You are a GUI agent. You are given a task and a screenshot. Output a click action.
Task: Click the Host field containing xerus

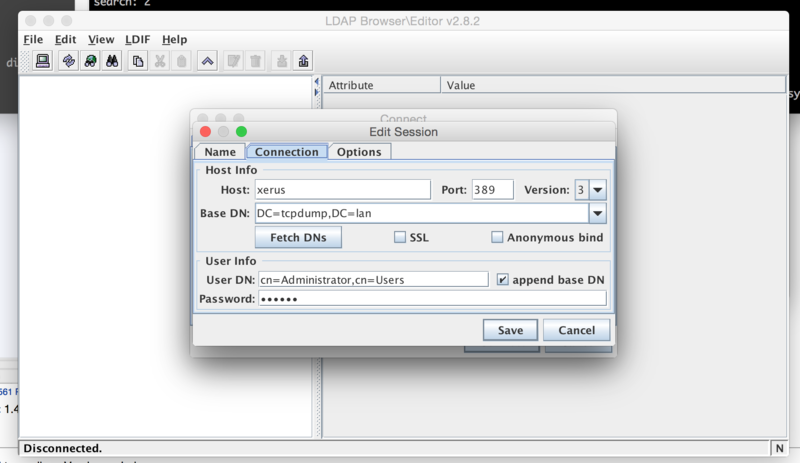[342, 189]
